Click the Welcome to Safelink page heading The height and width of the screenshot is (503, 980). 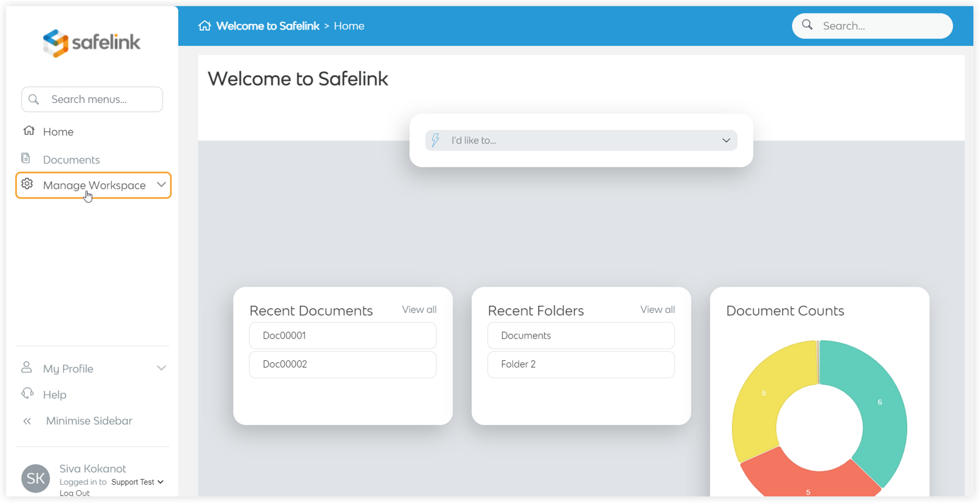298,78
